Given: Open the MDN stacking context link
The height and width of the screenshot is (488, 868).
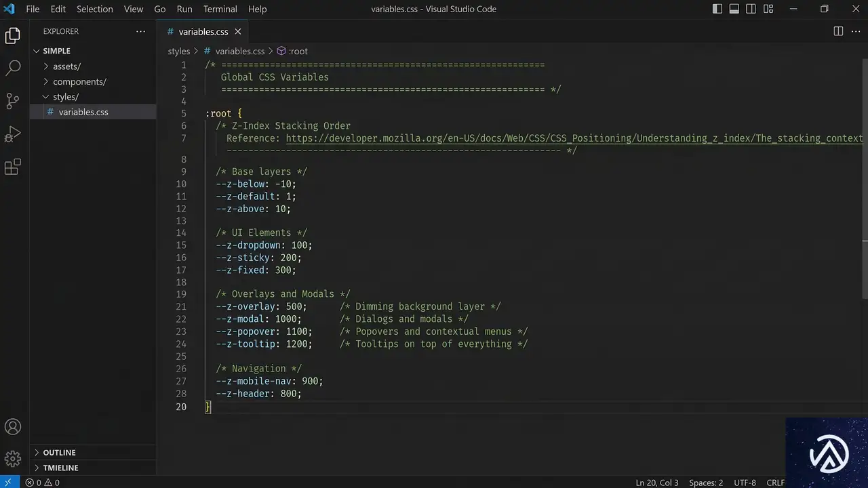Looking at the screenshot, I should coord(575,138).
